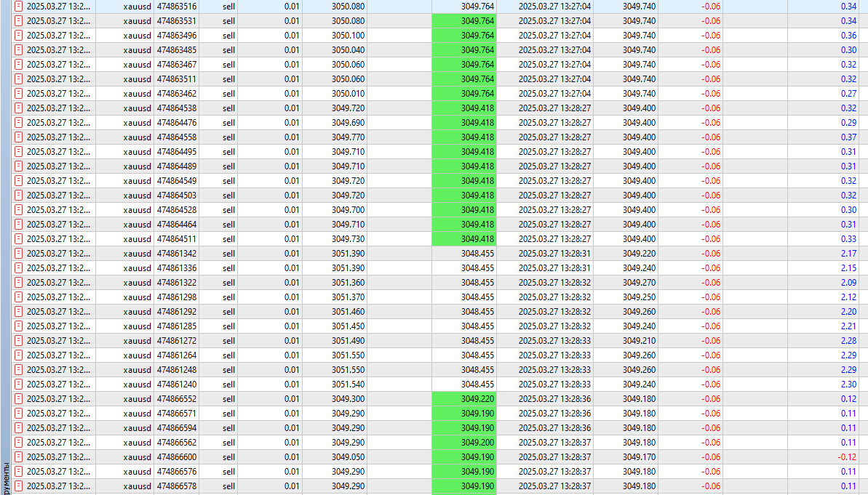
Task: Click the red document icon beside order 474863531
Action: coord(18,21)
